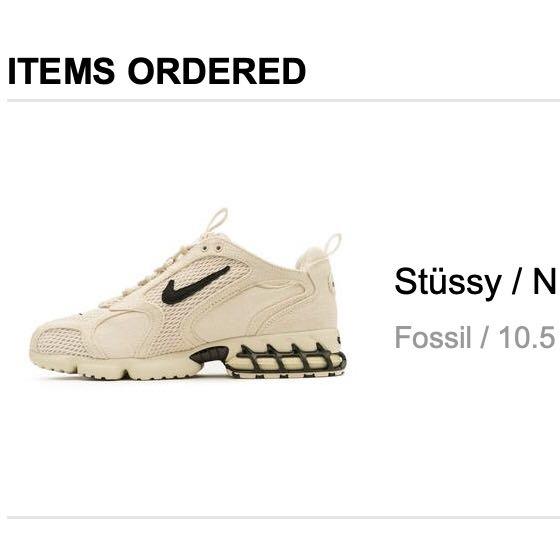Open the Stüssy / N product title link

tap(476, 282)
